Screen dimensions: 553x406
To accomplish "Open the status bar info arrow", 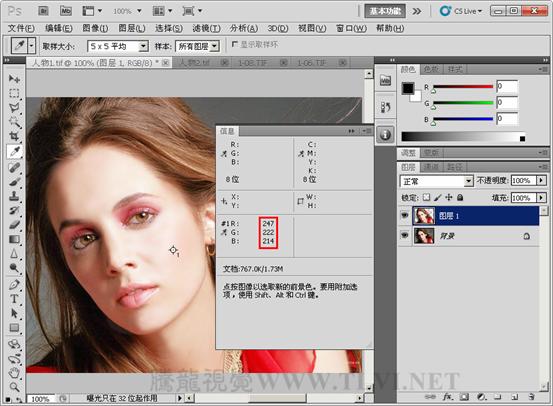I will coord(180,398).
